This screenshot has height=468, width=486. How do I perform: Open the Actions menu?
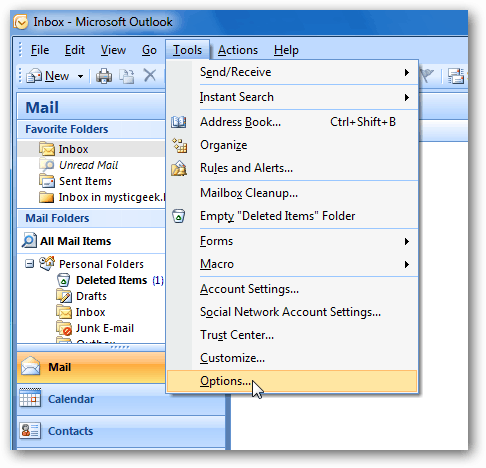[x=238, y=50]
